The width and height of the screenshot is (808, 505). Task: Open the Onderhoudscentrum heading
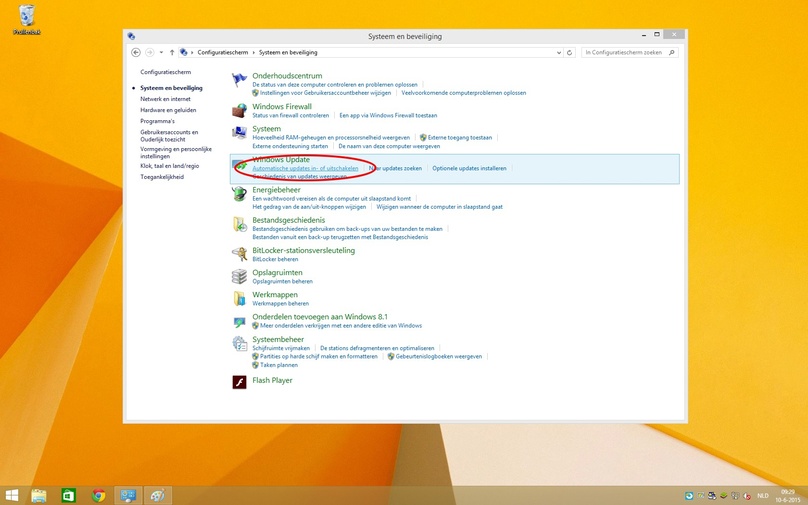[x=287, y=76]
